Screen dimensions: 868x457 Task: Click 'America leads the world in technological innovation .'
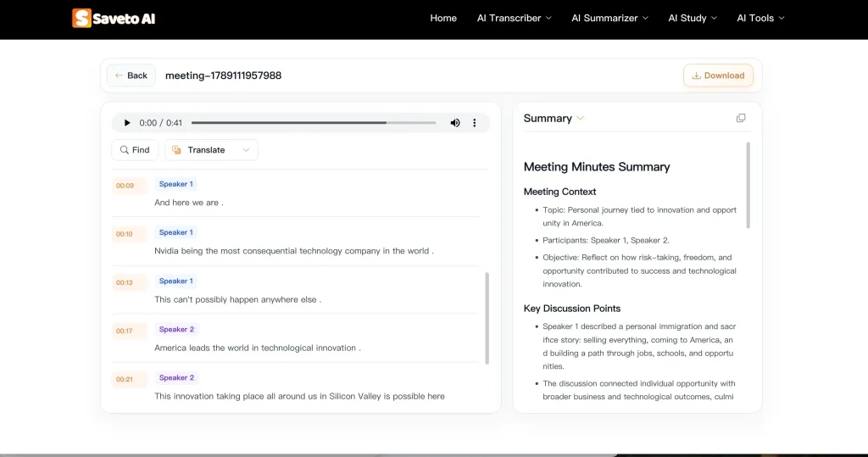[x=258, y=348]
